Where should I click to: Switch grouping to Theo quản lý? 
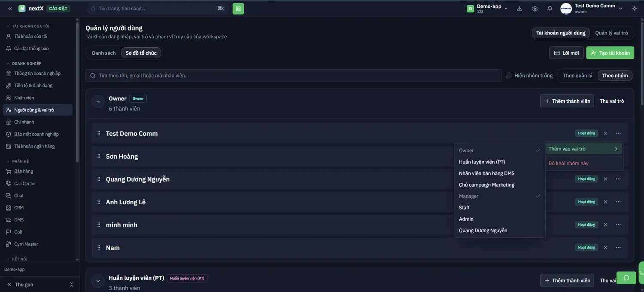(x=577, y=76)
